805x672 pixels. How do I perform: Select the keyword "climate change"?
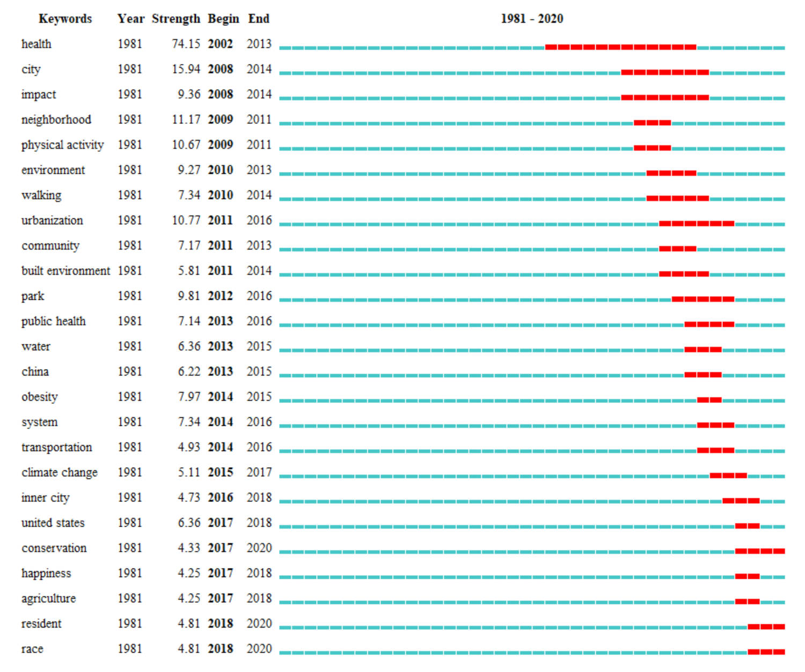60,472
